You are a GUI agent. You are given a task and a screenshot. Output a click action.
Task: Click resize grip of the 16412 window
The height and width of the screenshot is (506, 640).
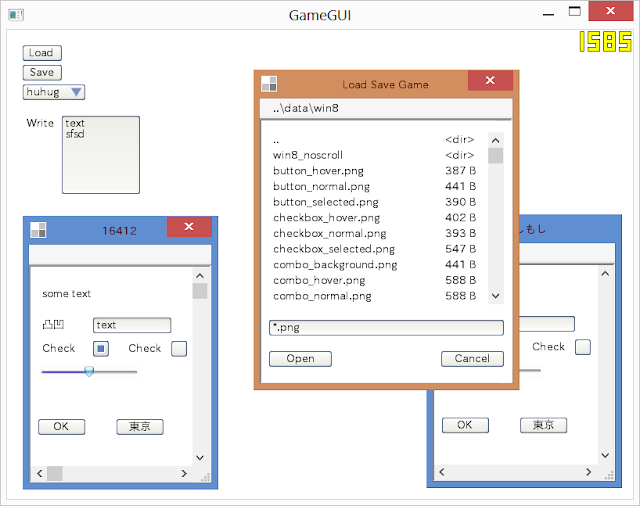(205, 477)
